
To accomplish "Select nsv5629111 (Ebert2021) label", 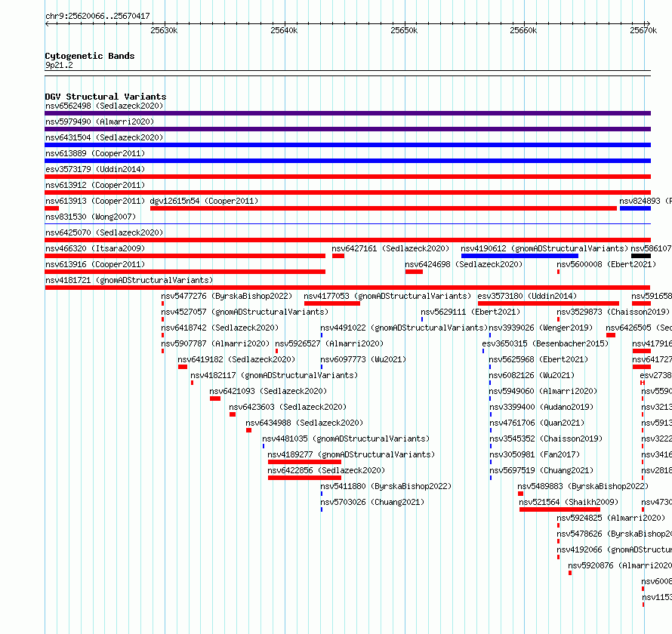I will pyautogui.click(x=470, y=312).
